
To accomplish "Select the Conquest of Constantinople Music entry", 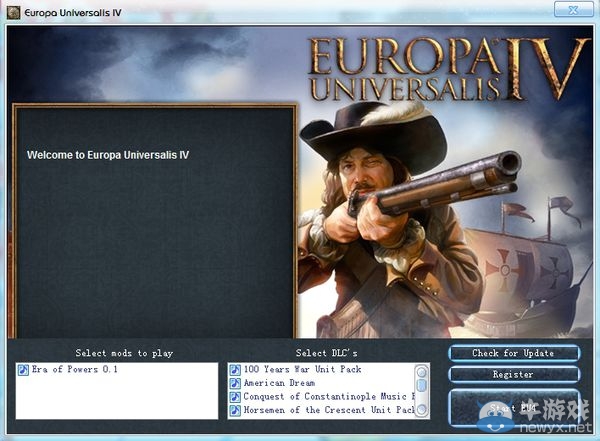I will point(329,397).
